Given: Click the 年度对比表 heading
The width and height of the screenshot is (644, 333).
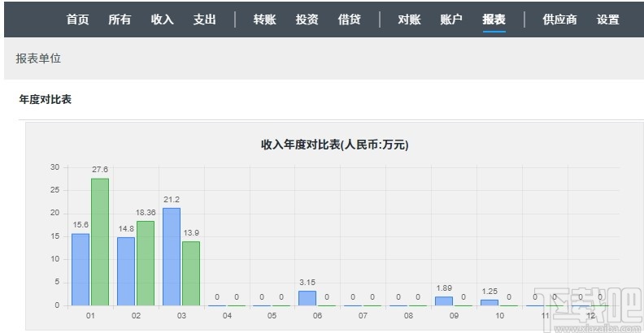Looking at the screenshot, I should 46,99.
